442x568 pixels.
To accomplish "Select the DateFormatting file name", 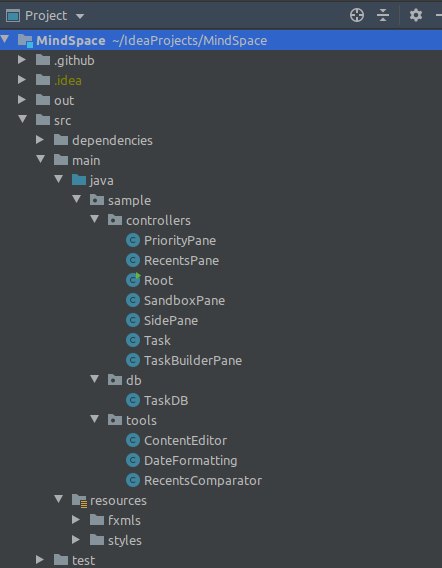I will coord(191,461).
